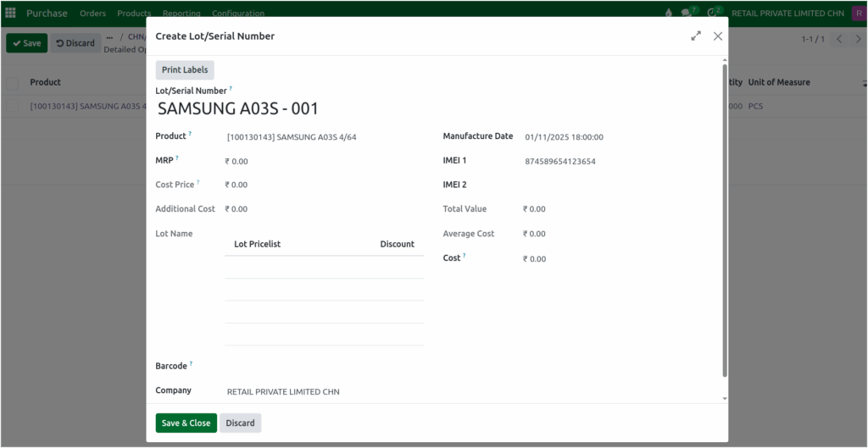The width and height of the screenshot is (868, 448).
Task: Click the Purchase app title
Action: point(47,14)
